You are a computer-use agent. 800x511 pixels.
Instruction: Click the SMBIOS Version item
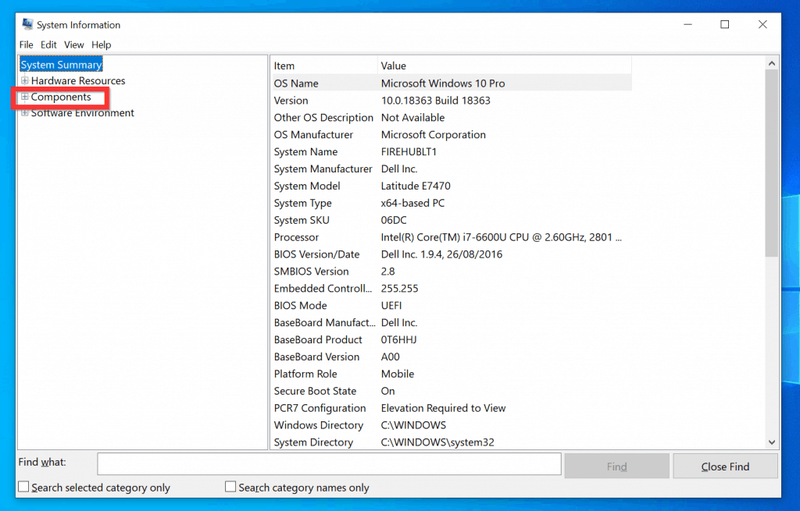[311, 271]
